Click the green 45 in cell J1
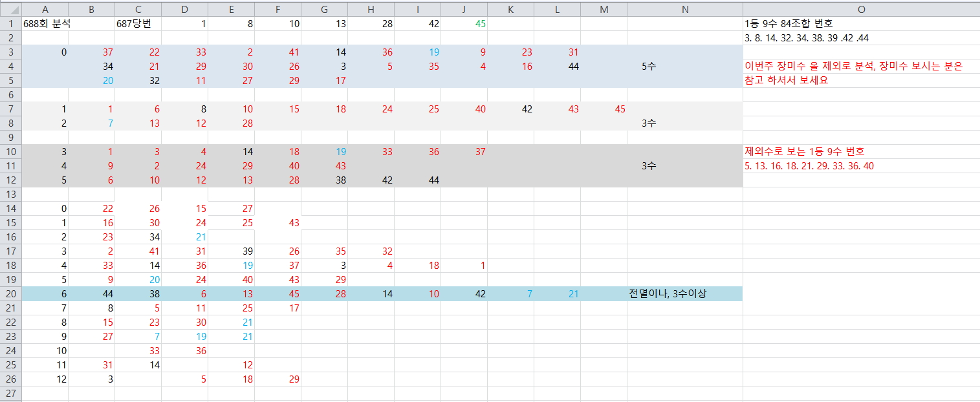980x402 pixels. [x=480, y=24]
